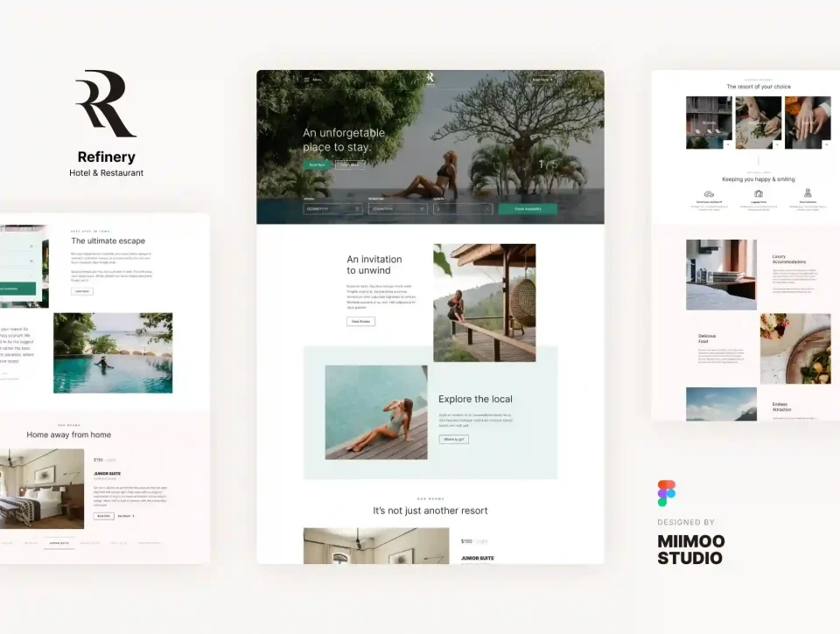The height and width of the screenshot is (634, 840).
Task: Click the arrow on the Rooms image card
Action: tap(727, 143)
